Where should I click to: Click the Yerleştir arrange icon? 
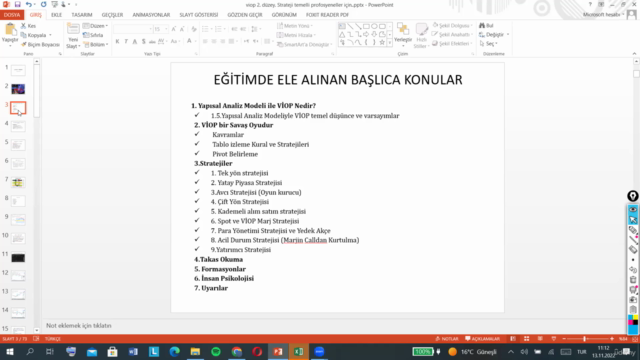click(403, 29)
